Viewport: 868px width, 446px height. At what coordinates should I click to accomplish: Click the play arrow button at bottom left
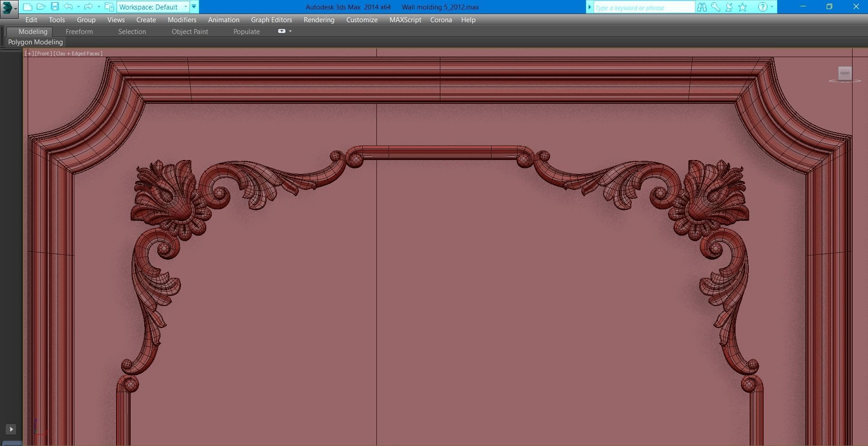[x=11, y=429]
